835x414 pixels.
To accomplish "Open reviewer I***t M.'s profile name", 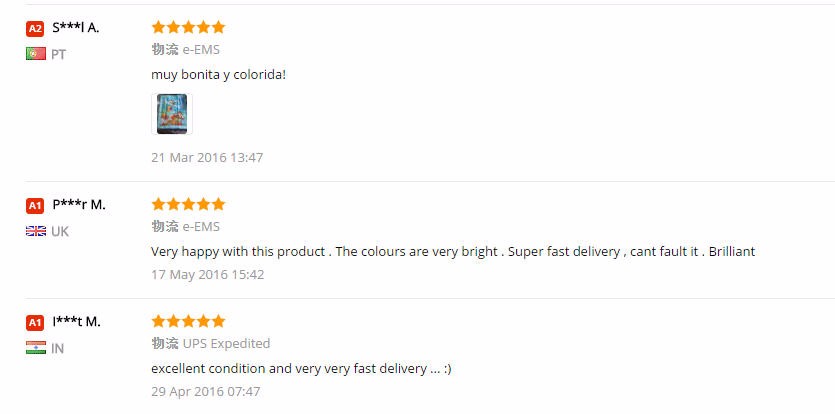I will [76, 322].
